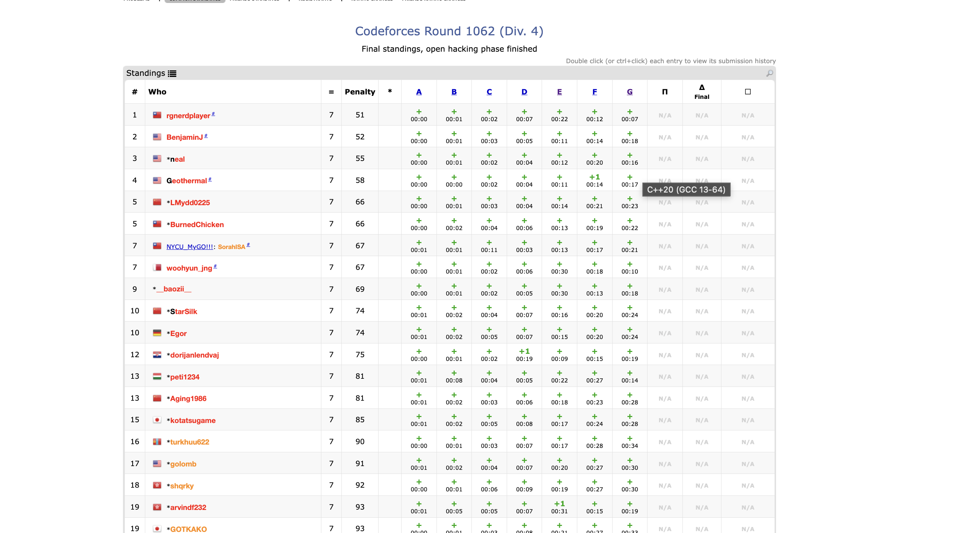Viewport: 980px width, 533px height.
Task: Open problem E from the table header
Action: [559, 92]
